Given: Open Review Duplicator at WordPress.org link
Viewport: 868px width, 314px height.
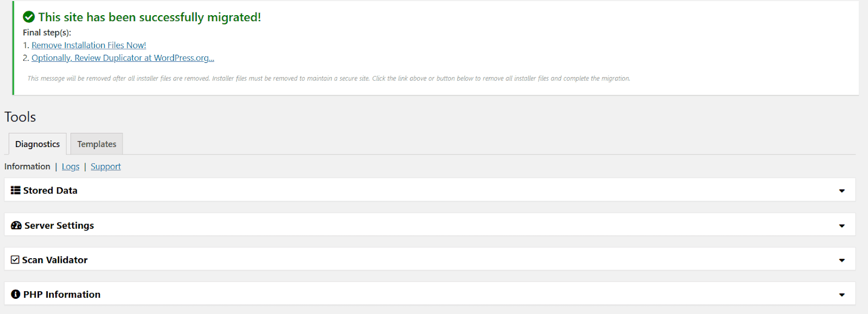Looking at the screenshot, I should (x=123, y=58).
